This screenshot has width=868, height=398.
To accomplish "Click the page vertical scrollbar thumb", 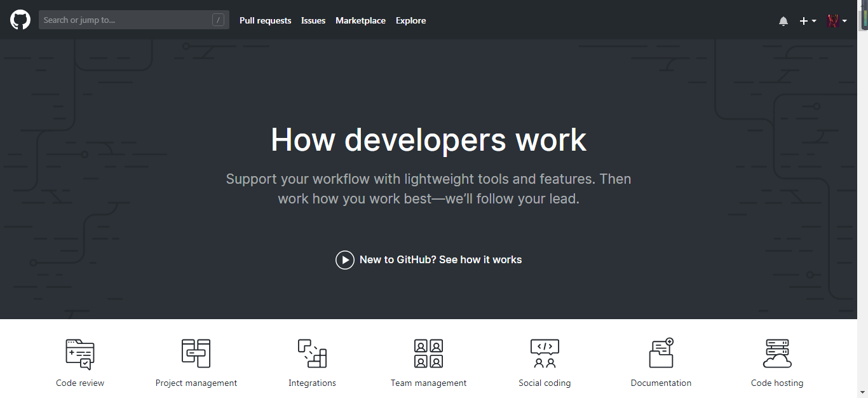I will (862, 20).
